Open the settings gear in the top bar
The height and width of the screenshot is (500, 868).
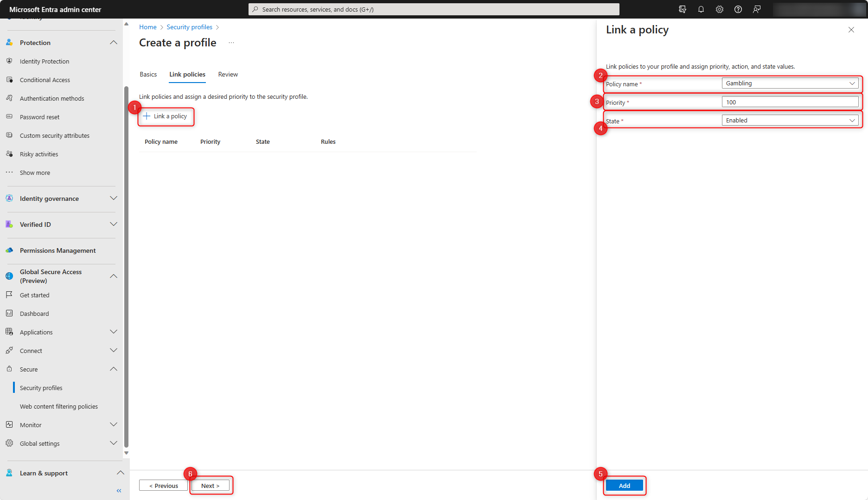(719, 9)
